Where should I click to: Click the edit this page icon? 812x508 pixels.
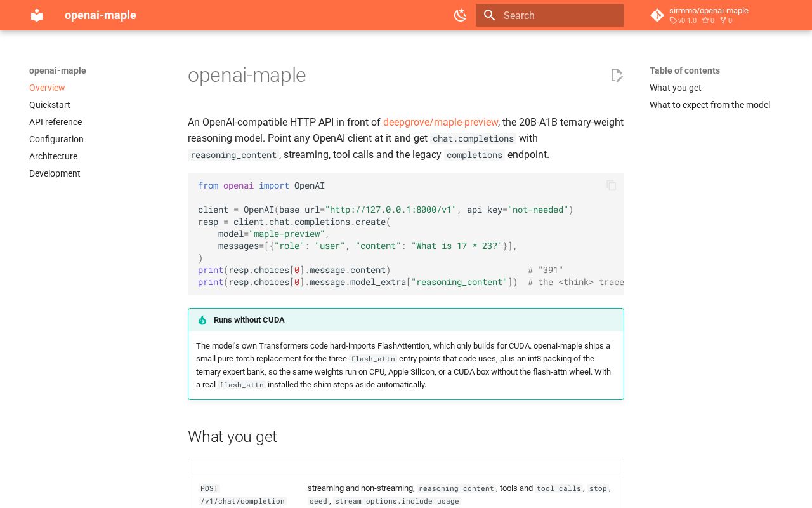pyautogui.click(x=617, y=76)
